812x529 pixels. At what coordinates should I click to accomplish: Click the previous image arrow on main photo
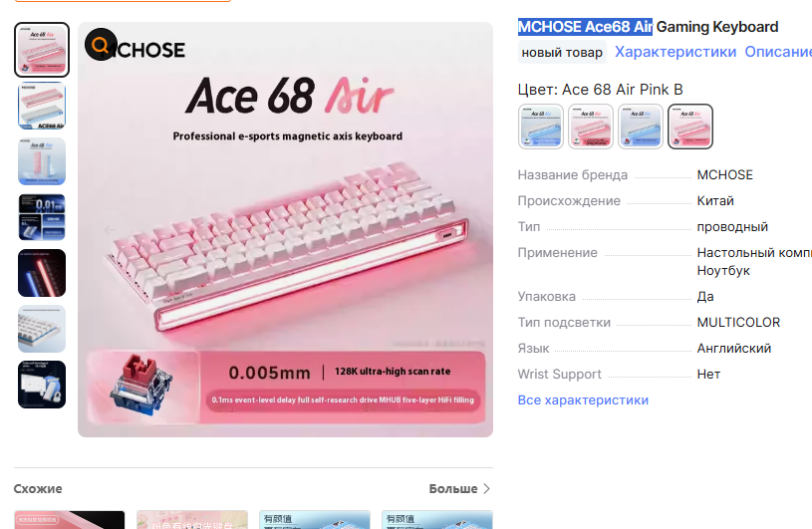tap(110, 230)
